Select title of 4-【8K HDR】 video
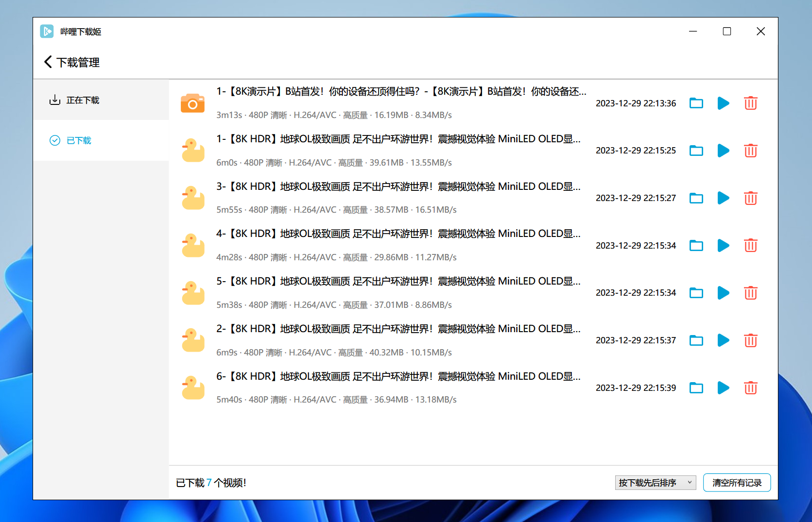The width and height of the screenshot is (812, 522). pos(398,234)
